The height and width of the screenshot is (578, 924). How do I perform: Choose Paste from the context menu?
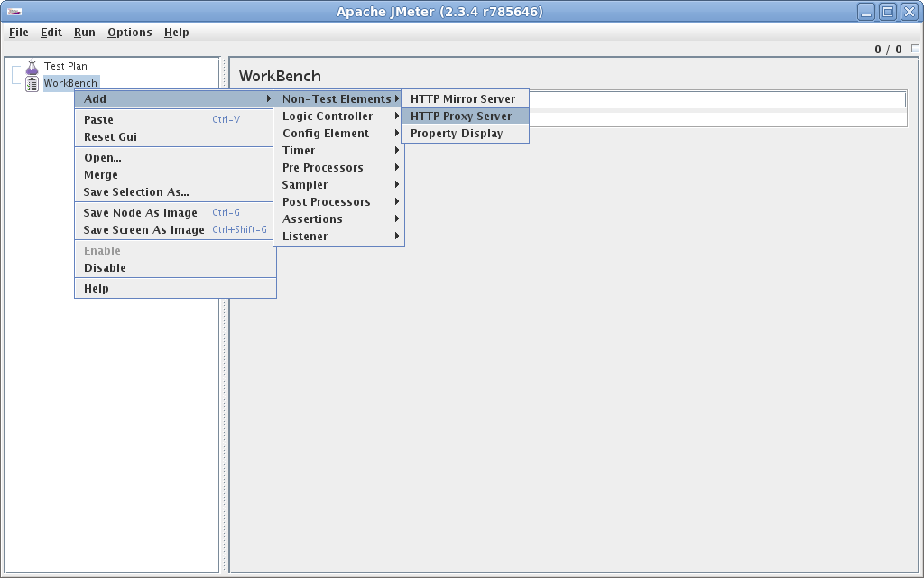coord(175,120)
